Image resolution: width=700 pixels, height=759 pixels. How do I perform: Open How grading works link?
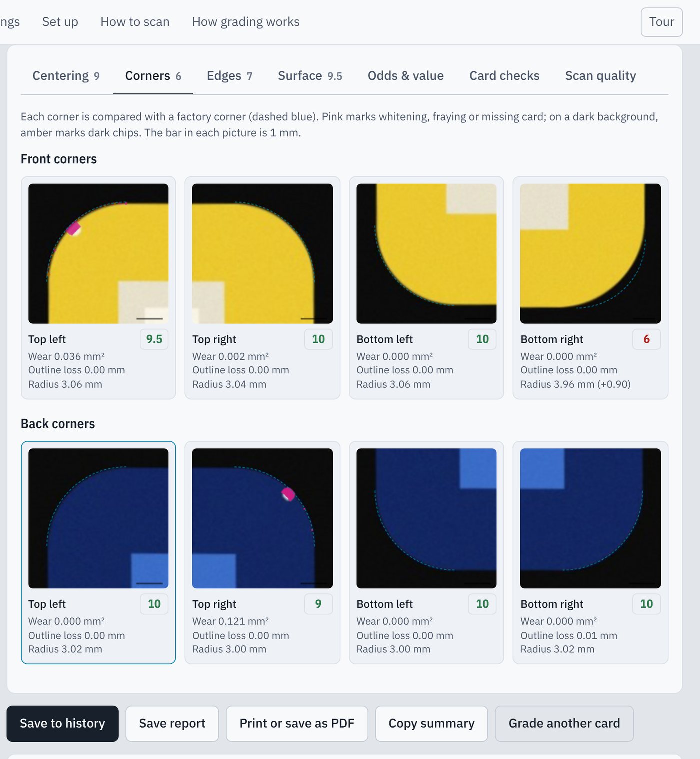click(x=246, y=22)
